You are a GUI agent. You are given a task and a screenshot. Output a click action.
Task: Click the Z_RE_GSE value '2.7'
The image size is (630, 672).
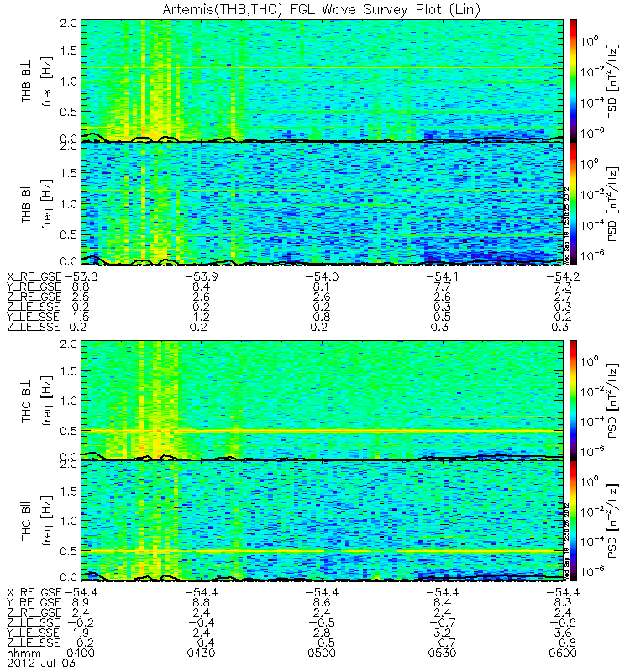click(x=562, y=297)
